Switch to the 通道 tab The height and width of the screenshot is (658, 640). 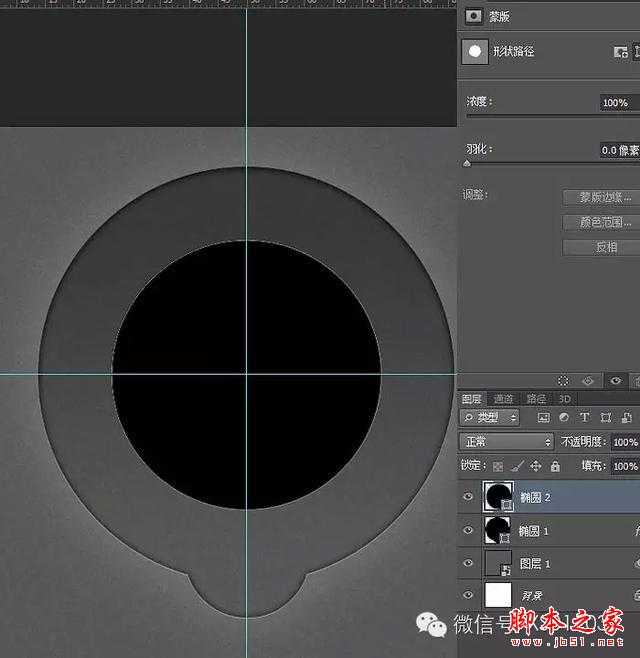pyautogui.click(x=503, y=398)
